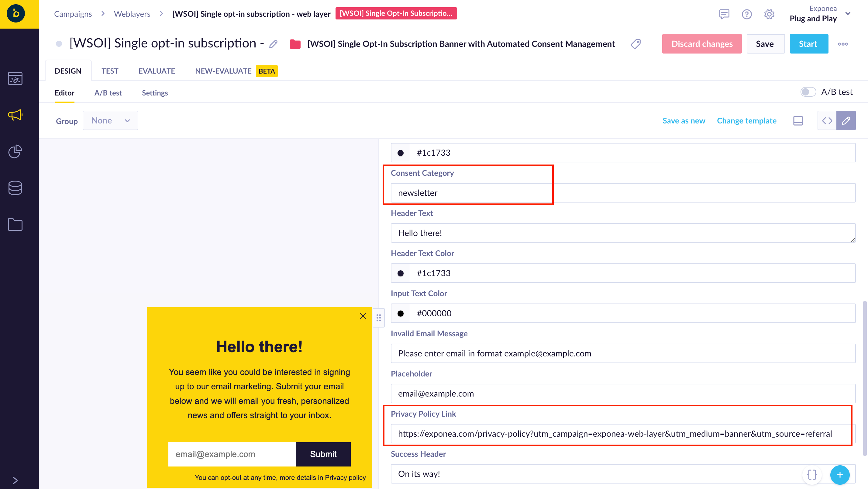
Task: Expand the sidebar with bottom chevron
Action: (15, 480)
